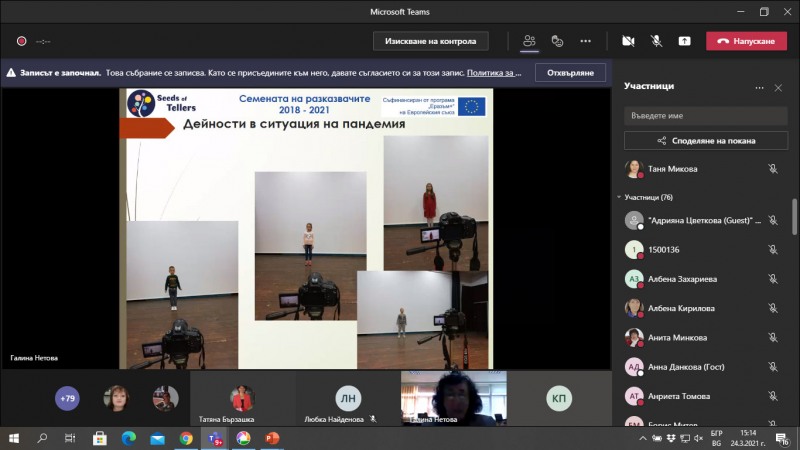800x450 pixels.
Task: Click the participants list scrollbar
Action: [x=794, y=217]
